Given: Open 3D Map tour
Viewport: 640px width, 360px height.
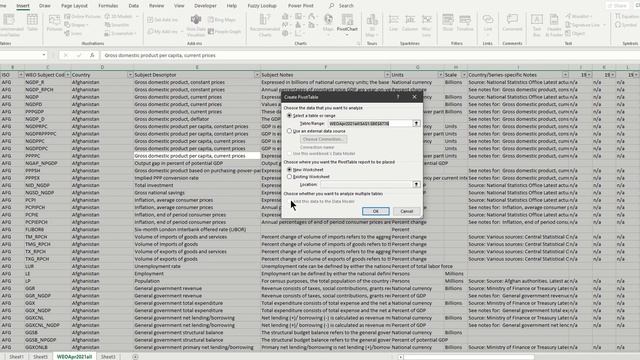Looking at the screenshot, I should point(372,24).
